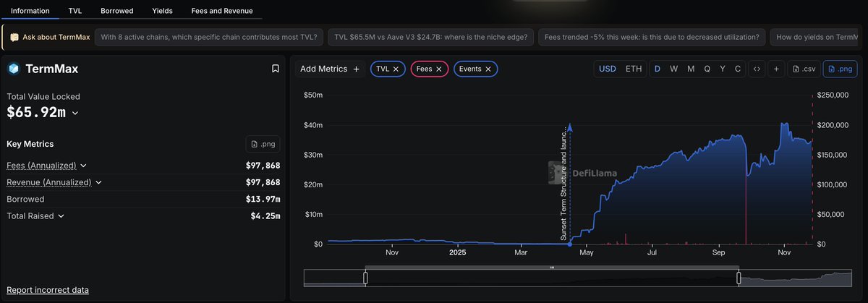Click the Borrowed $13.97m value
Screen dimensions: 868x303
click(x=263, y=199)
